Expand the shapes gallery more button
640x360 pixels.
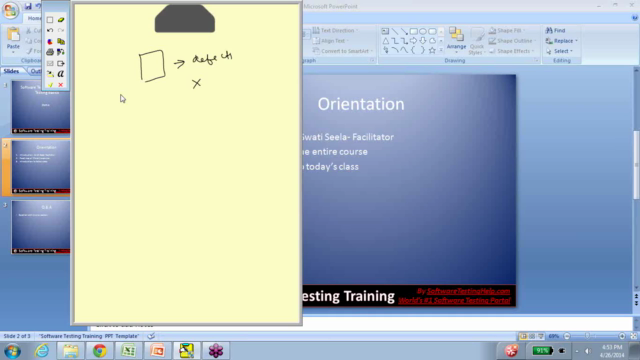point(441,51)
